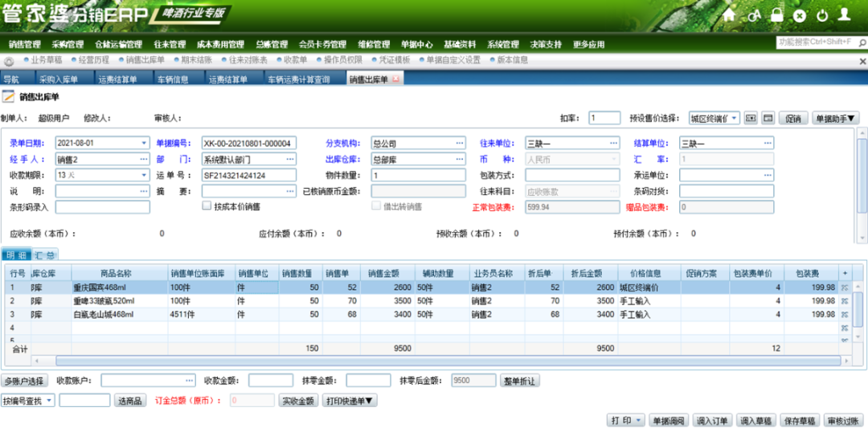Click the row icon for 重啤33玻瓶520ml

845,301
